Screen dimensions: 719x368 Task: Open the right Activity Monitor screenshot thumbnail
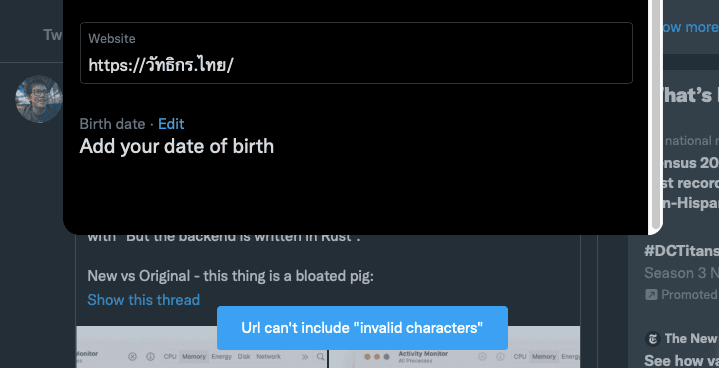coord(454,347)
